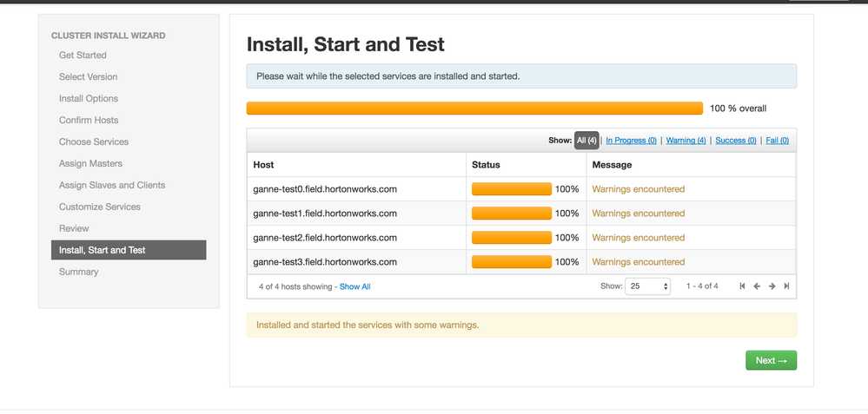Click the overall orange progress bar
The image size is (868, 414).
point(474,108)
